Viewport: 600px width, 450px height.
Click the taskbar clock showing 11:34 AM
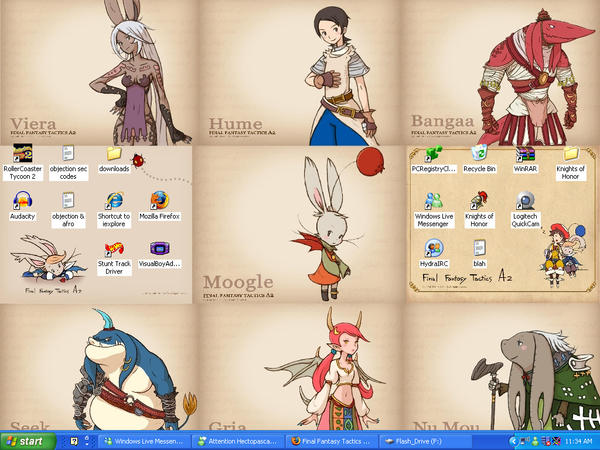pos(579,440)
